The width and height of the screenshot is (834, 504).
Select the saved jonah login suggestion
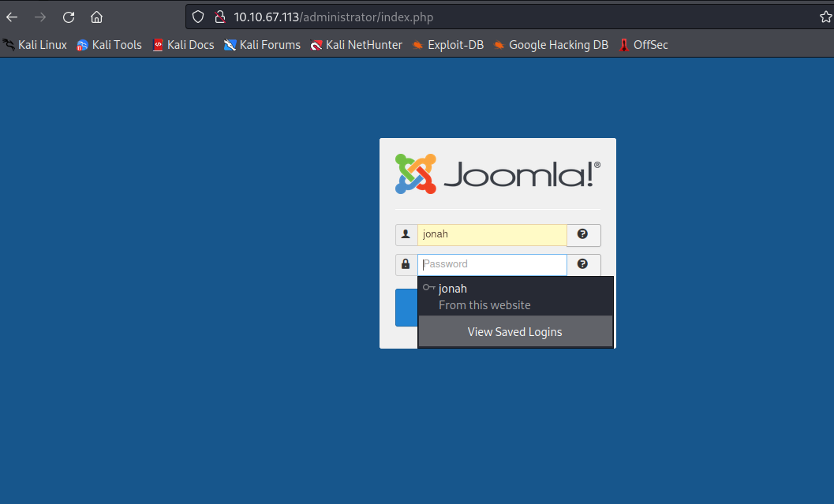click(x=515, y=297)
